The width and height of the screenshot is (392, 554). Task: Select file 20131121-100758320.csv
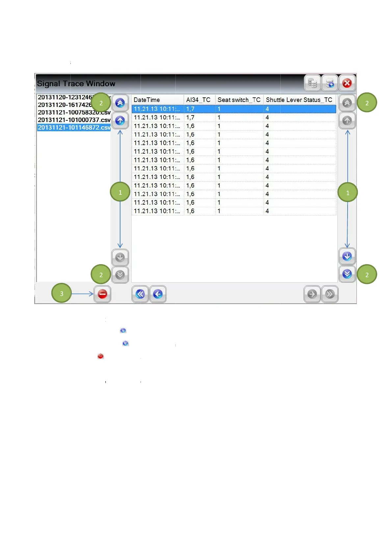[74, 112]
